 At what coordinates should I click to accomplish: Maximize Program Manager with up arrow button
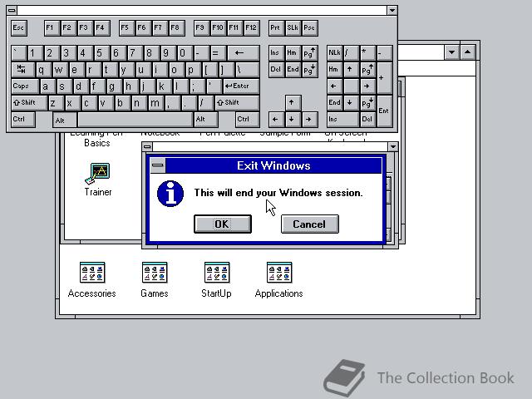(467, 52)
